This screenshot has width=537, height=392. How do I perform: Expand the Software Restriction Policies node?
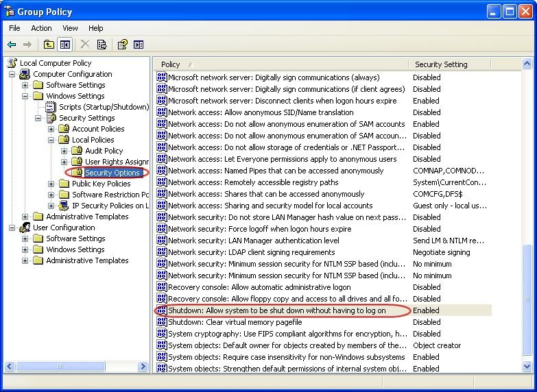click(x=51, y=195)
